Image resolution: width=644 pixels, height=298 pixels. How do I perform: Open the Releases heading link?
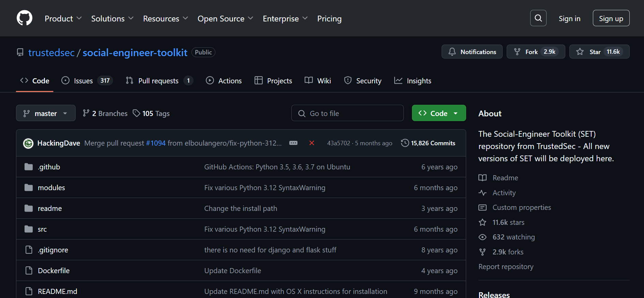point(494,295)
